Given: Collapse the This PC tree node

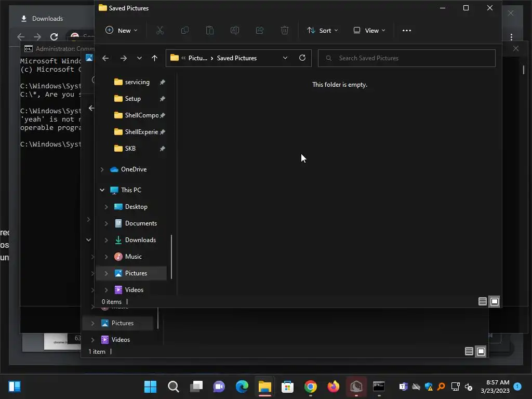Looking at the screenshot, I should pyautogui.click(x=102, y=190).
